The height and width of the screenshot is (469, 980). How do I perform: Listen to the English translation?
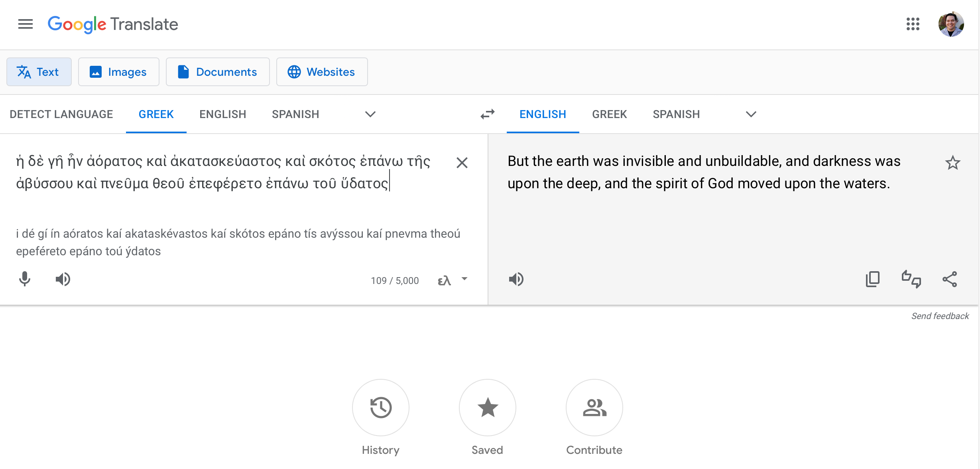pos(516,279)
